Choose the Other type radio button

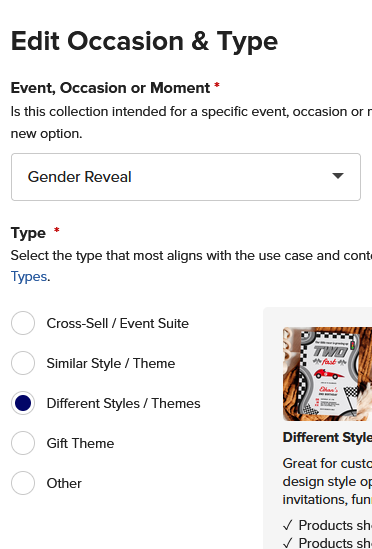23,483
